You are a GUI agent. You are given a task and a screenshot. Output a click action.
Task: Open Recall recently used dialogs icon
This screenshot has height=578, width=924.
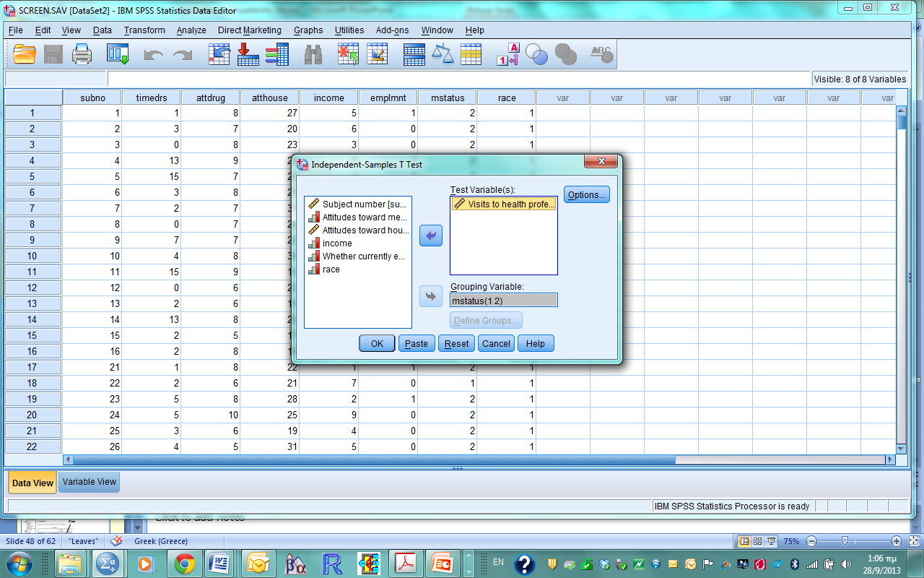point(118,54)
